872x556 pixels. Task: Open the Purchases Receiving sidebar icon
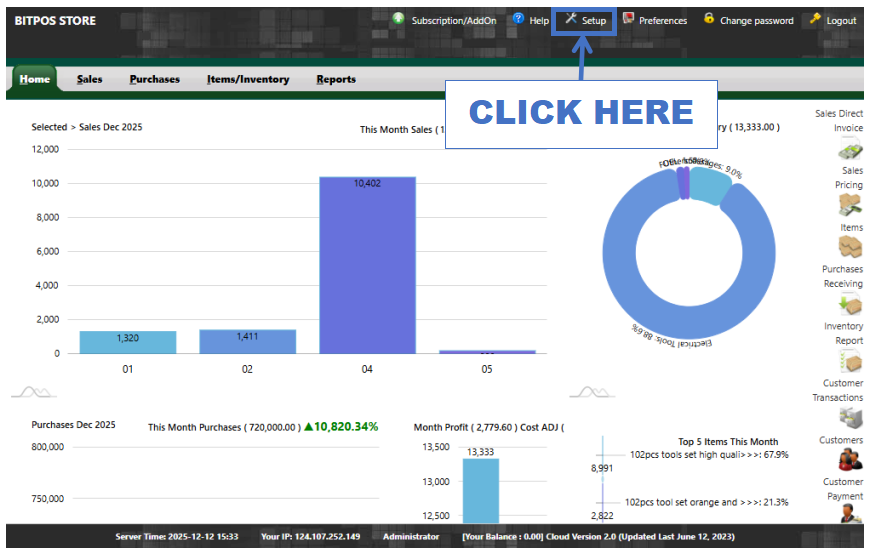850,304
